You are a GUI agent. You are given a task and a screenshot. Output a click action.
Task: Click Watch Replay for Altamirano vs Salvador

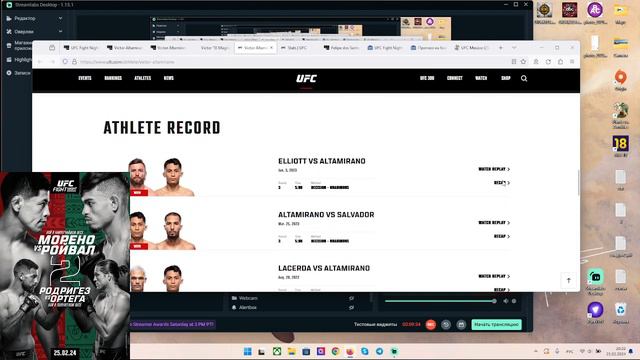494,222
